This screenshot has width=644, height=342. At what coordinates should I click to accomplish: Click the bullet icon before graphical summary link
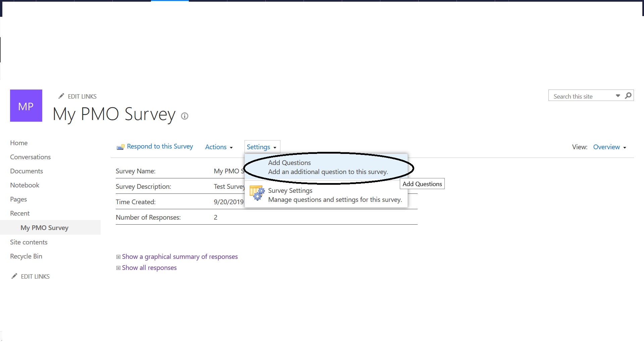click(118, 257)
